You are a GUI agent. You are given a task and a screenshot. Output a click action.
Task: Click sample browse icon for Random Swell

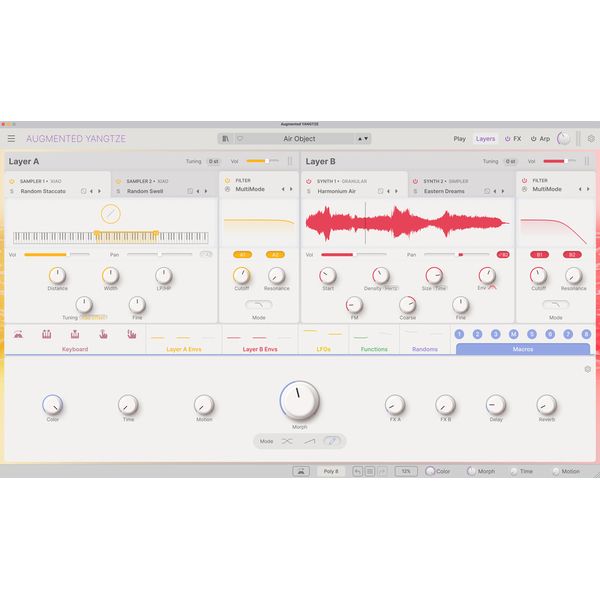coord(190,191)
